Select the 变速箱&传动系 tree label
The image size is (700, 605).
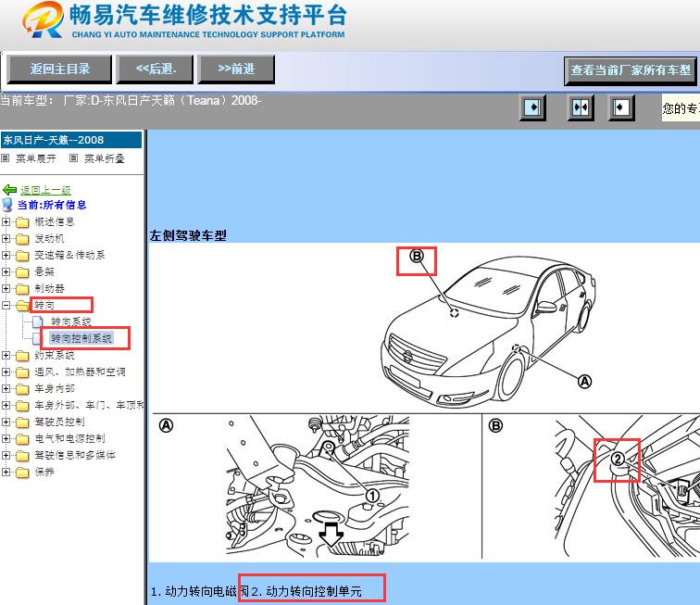pos(69,255)
